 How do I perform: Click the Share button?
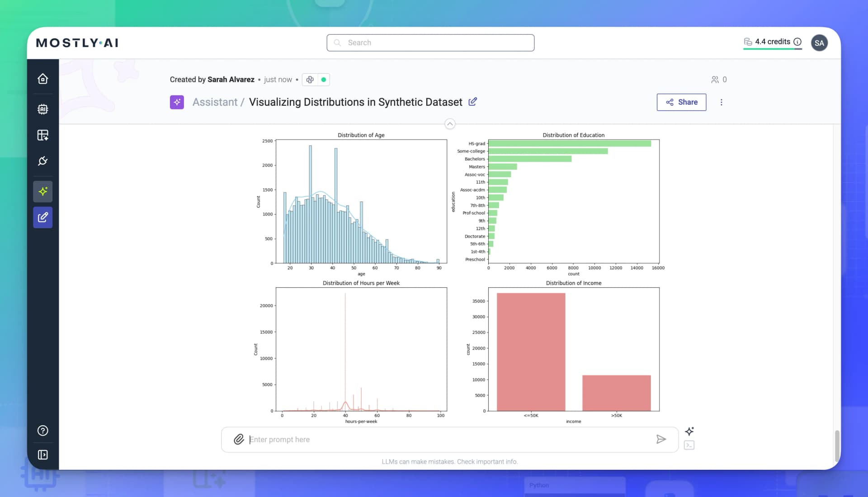[x=681, y=102]
